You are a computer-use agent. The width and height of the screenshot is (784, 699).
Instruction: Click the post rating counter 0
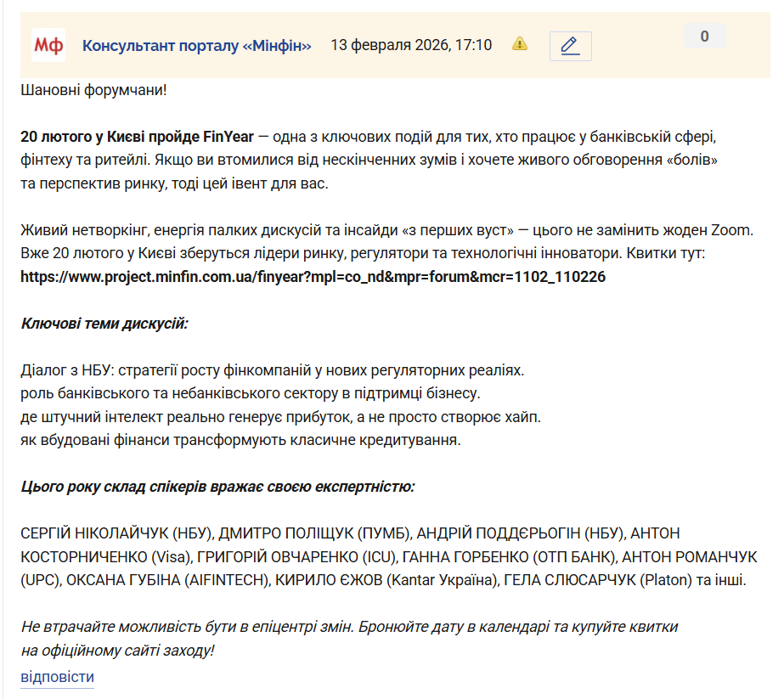704,36
